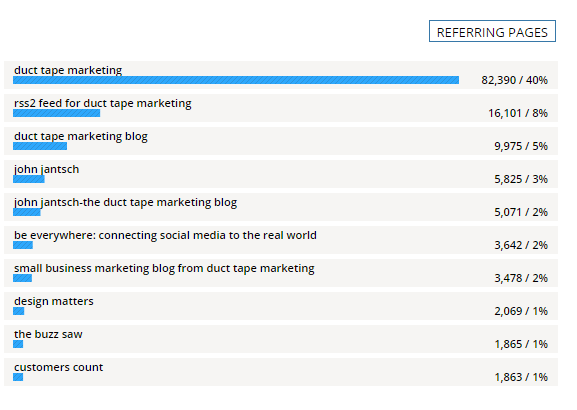Click the john jantsch blue bar
The image size is (577, 410).
tap(29, 179)
